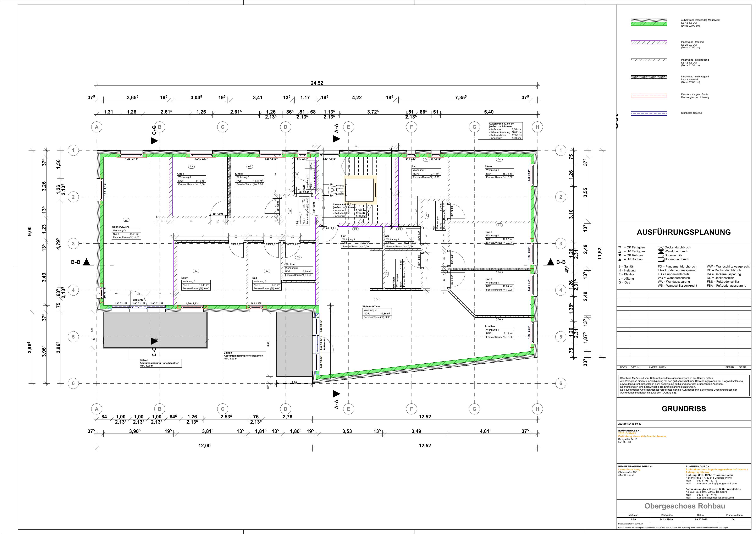Click the blue dashed Stahlbeton Überzug swatch
756x534 pixels.
(x=649, y=113)
